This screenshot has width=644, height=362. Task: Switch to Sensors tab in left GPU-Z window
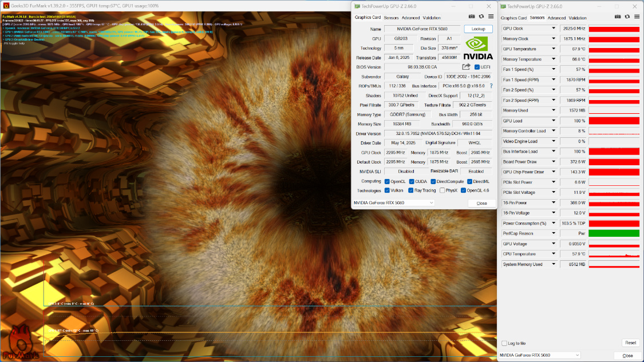tap(391, 18)
